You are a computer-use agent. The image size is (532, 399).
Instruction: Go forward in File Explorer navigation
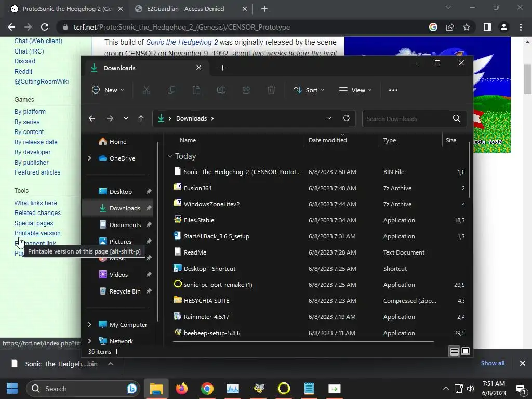point(110,118)
